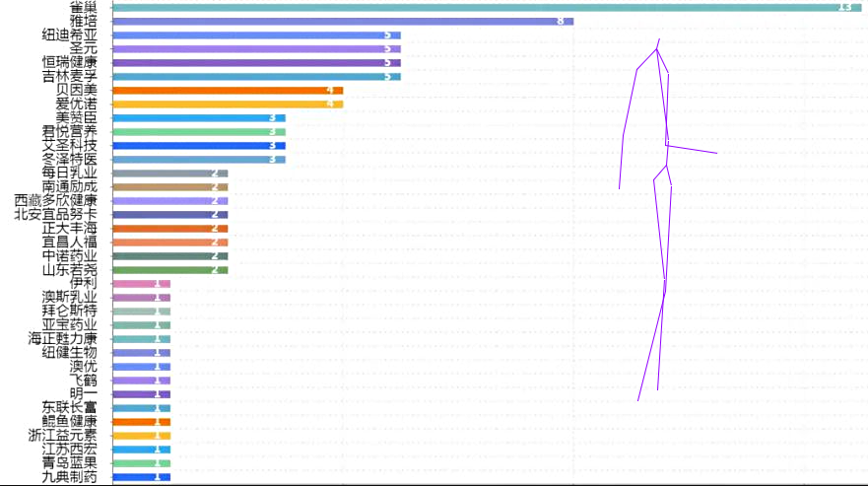The width and height of the screenshot is (868, 486).
Task: Click the blue 九典制药 bar
Action: pyautogui.click(x=141, y=477)
